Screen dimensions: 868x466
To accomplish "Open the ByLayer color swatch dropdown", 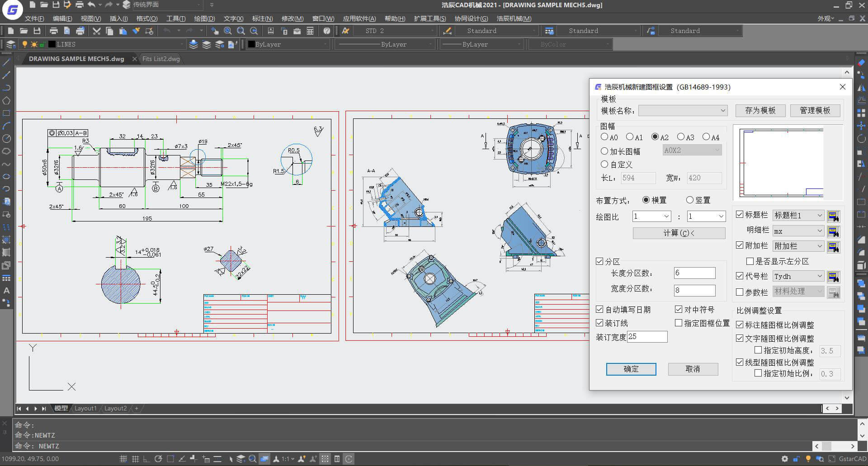I will coord(325,44).
